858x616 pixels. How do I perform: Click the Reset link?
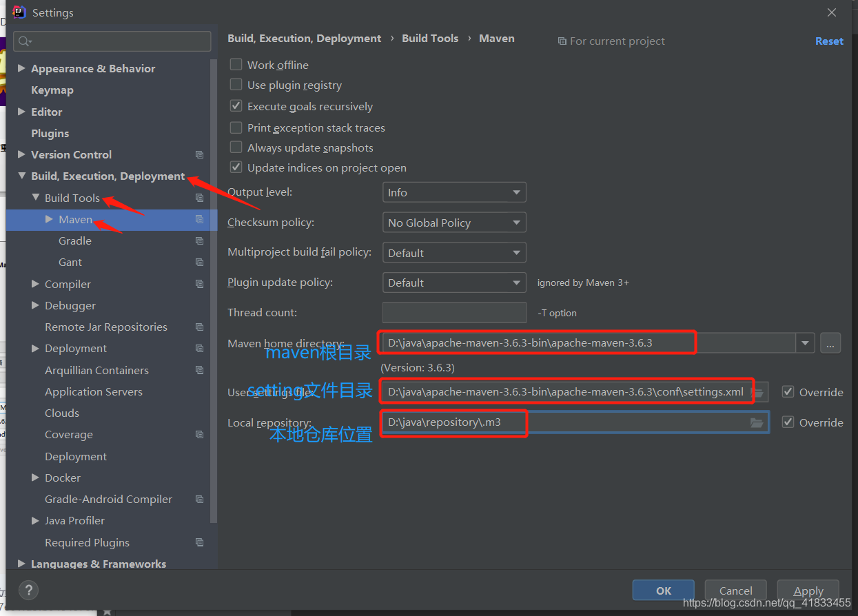coord(829,41)
